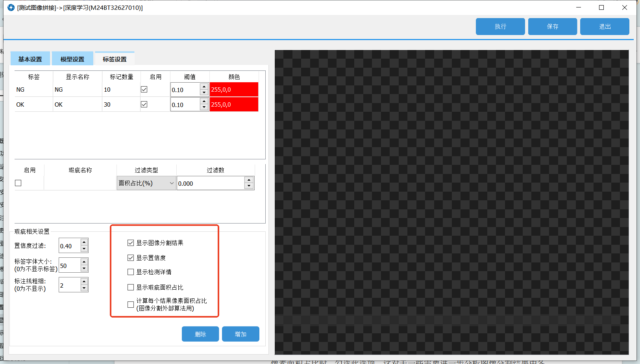Enable the defect filter row checkbox
Viewport: 640px width, 364px height.
[x=18, y=183]
